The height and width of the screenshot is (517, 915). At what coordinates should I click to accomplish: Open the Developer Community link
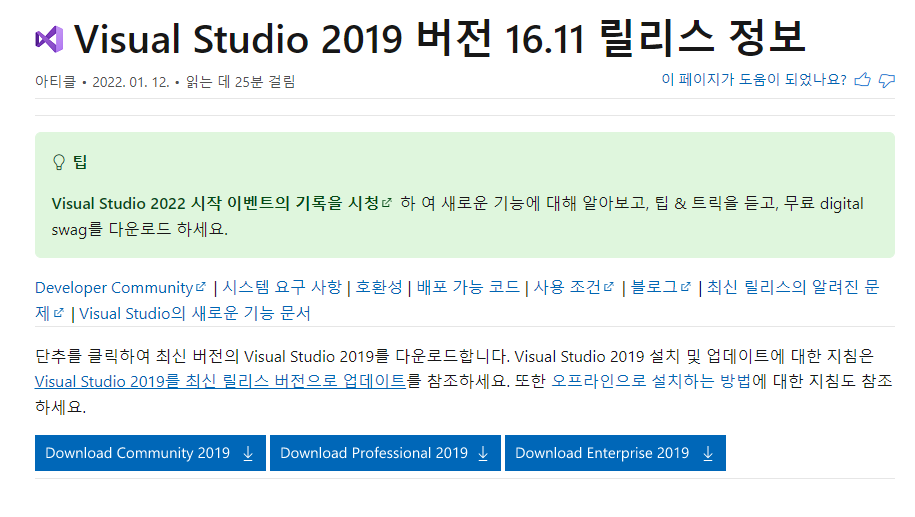click(x=120, y=288)
